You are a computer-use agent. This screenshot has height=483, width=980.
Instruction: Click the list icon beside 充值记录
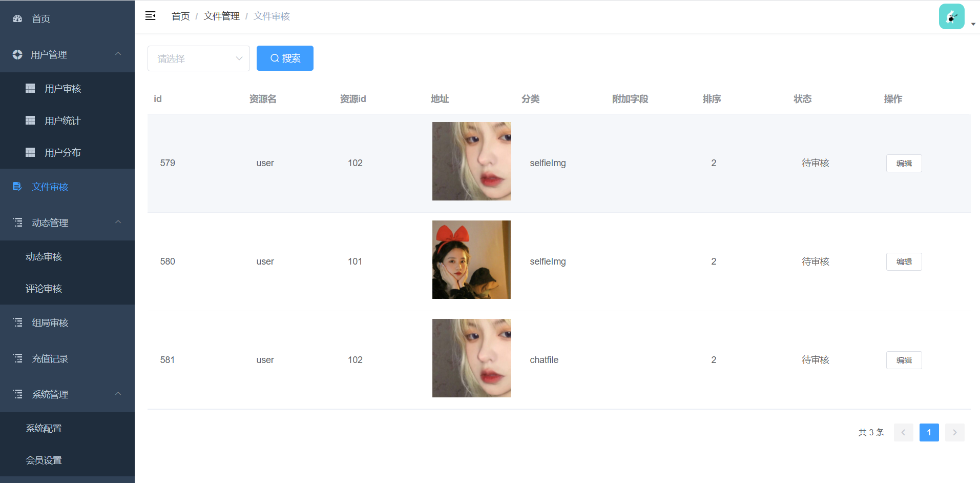pyautogui.click(x=18, y=358)
